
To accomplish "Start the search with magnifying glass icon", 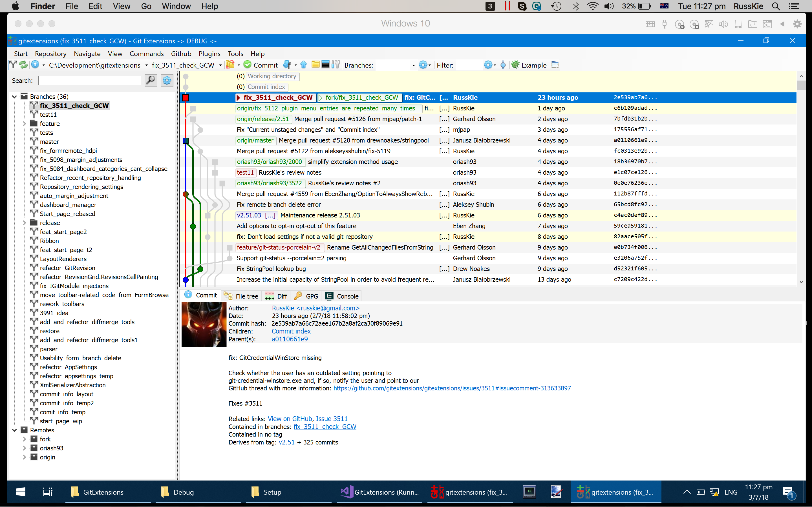I will pyautogui.click(x=150, y=81).
